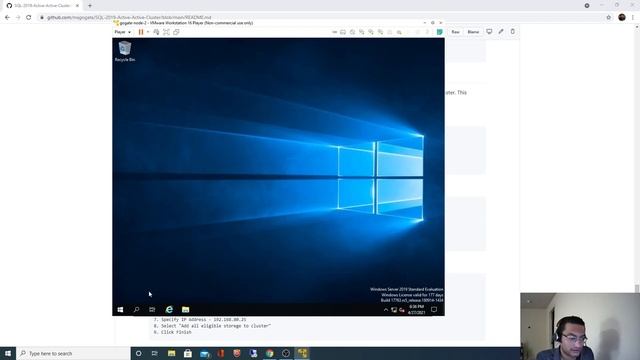Click VMware Player icon on host taskbar
The height and width of the screenshot is (360, 640).
302,353
